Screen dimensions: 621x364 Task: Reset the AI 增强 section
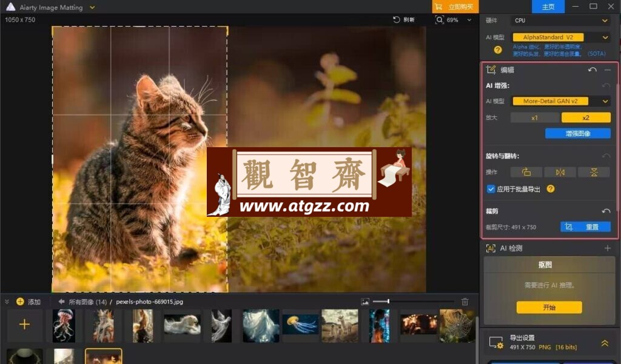[x=606, y=85]
